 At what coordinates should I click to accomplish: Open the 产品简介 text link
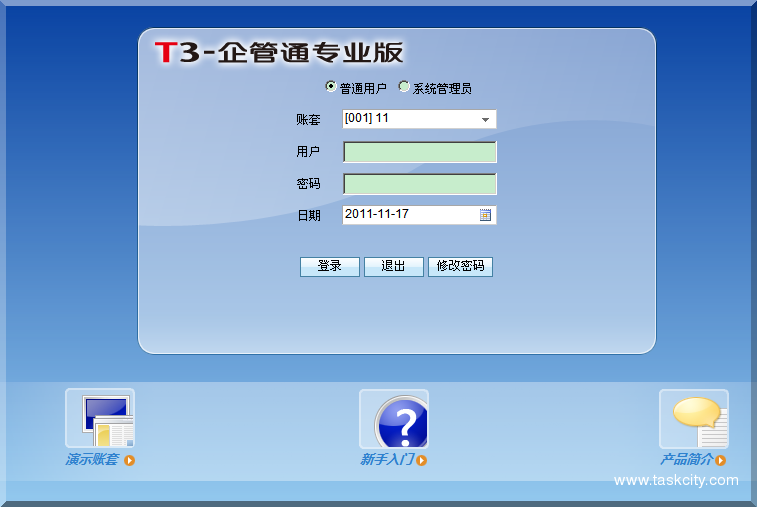pyautogui.click(x=685, y=460)
